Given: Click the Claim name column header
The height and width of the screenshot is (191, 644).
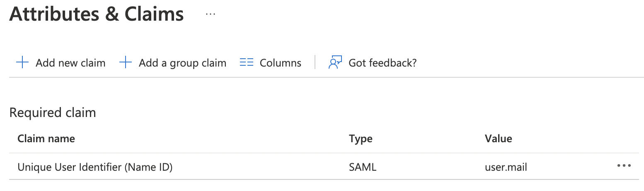Looking at the screenshot, I should click(x=46, y=138).
